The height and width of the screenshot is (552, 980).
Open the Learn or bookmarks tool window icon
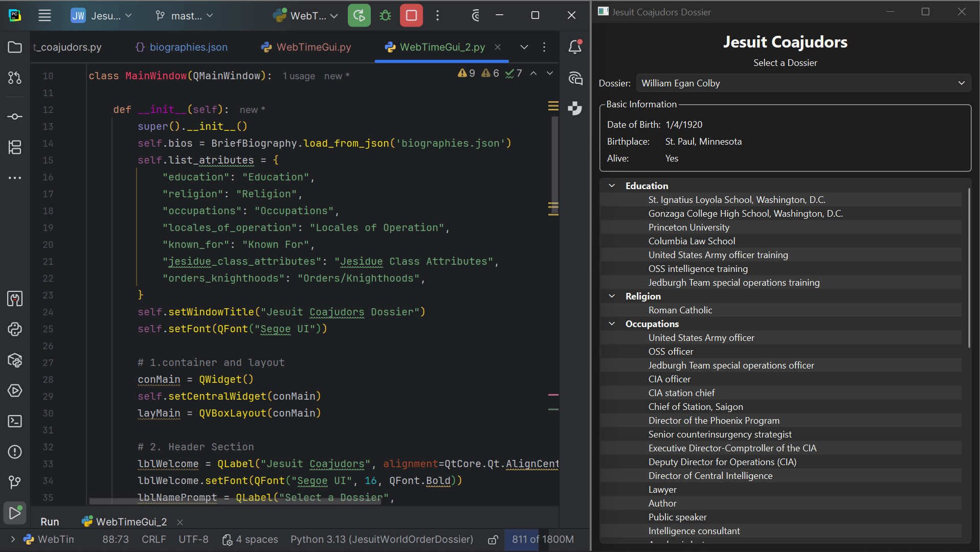tap(15, 298)
